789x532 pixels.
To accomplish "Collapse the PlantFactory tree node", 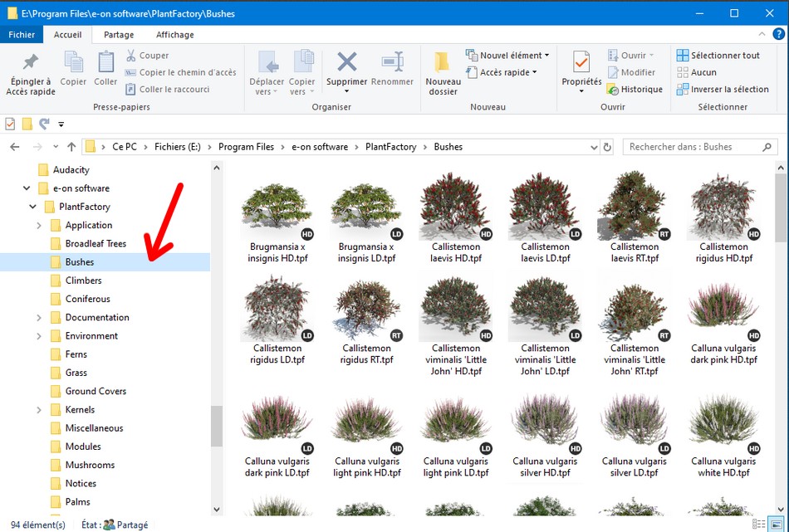I will click(x=32, y=207).
